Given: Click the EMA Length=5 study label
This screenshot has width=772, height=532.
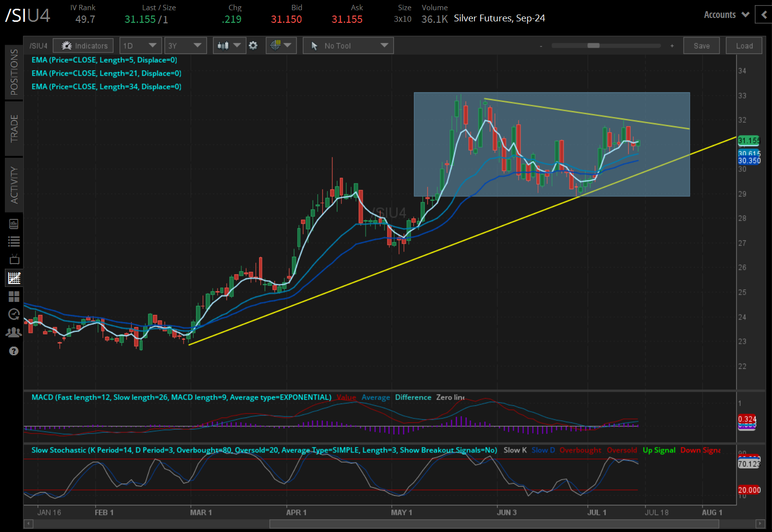Looking at the screenshot, I should pos(104,60).
